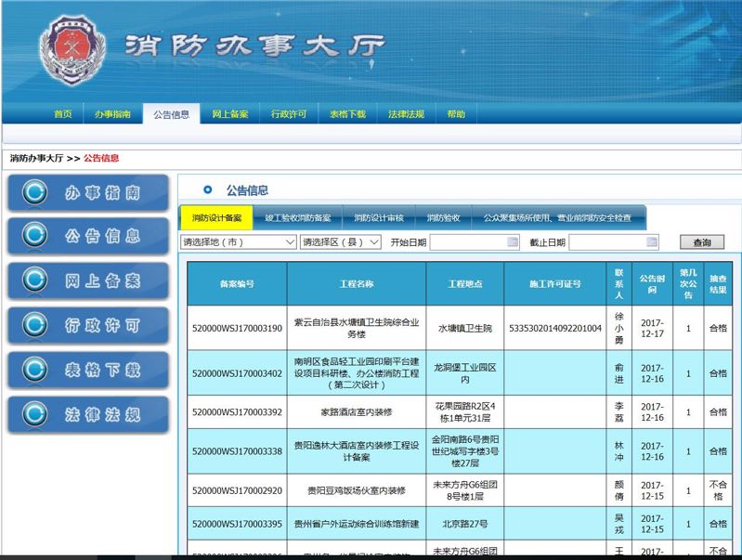Click the 查询 search button
Screen dimensions: 742x560
pos(701,242)
